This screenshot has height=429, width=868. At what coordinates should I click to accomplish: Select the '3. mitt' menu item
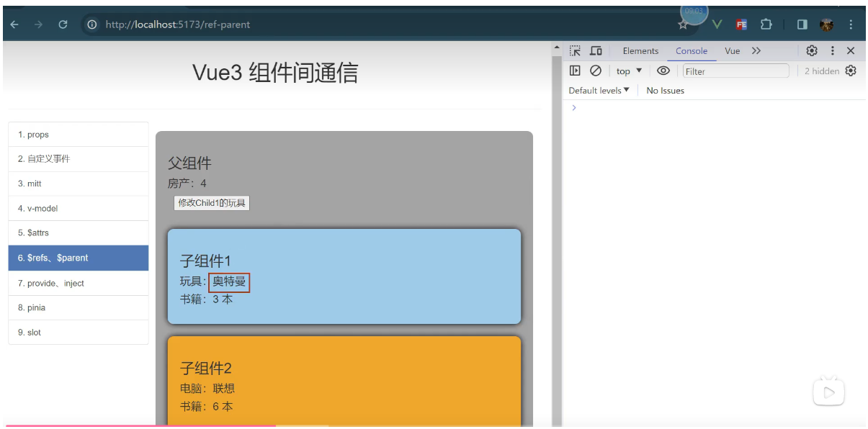click(79, 184)
